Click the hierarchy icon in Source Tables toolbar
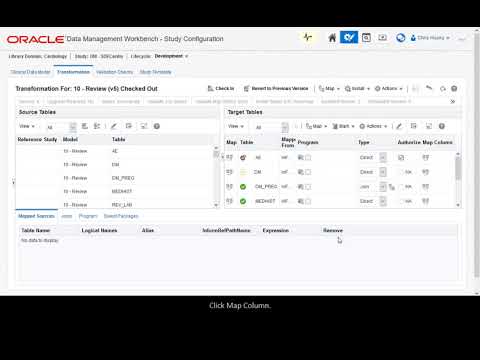 tap(97, 126)
